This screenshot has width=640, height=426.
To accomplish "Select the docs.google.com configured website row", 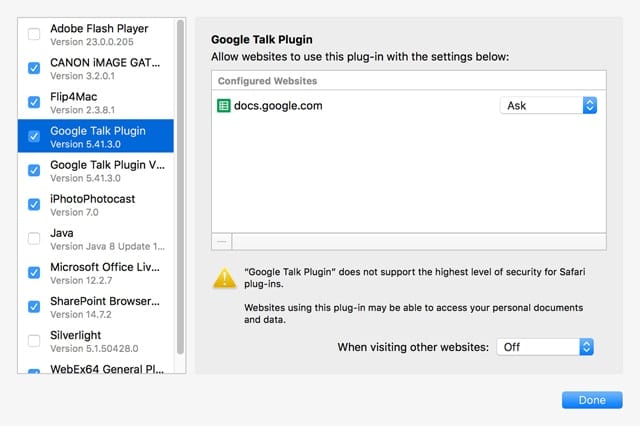I will point(350,105).
